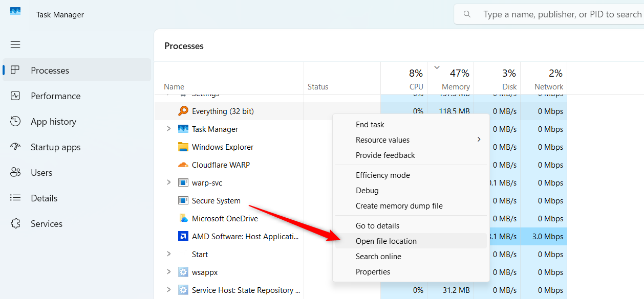Click the sort chevron above Memory column
The image size is (644, 299).
tap(437, 67)
